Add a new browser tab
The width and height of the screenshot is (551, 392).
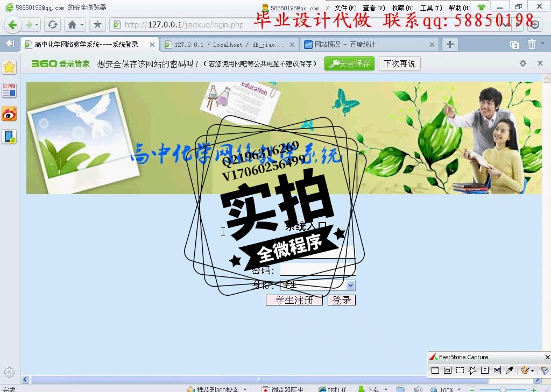(x=450, y=44)
